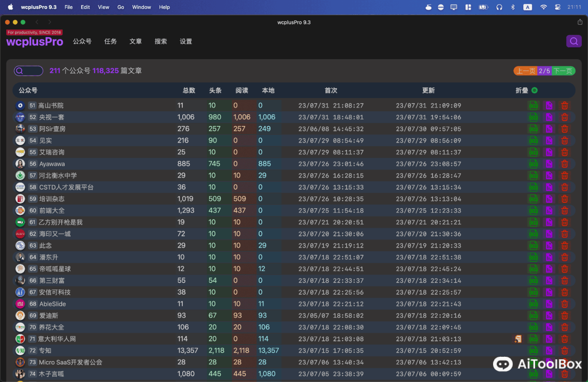Screen dimensions: 588x382
Task: Open the 设置 section
Action: click(x=186, y=41)
